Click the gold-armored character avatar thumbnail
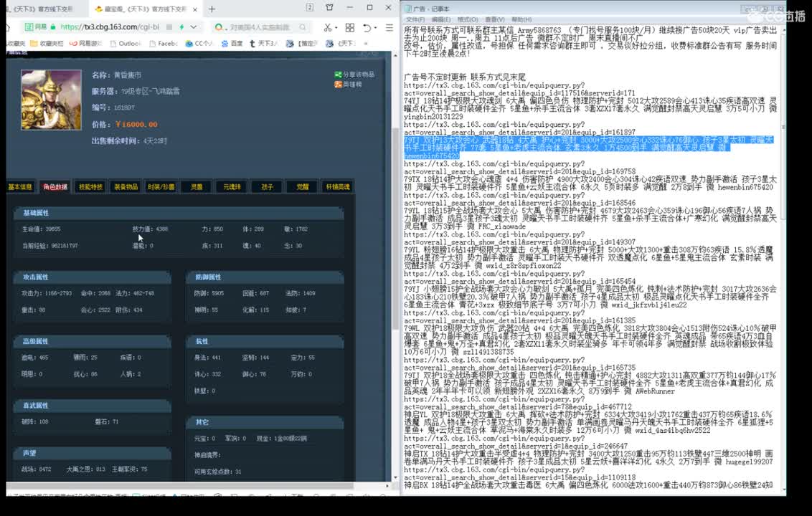Screen dimensions: 812x516 [x=51, y=100]
